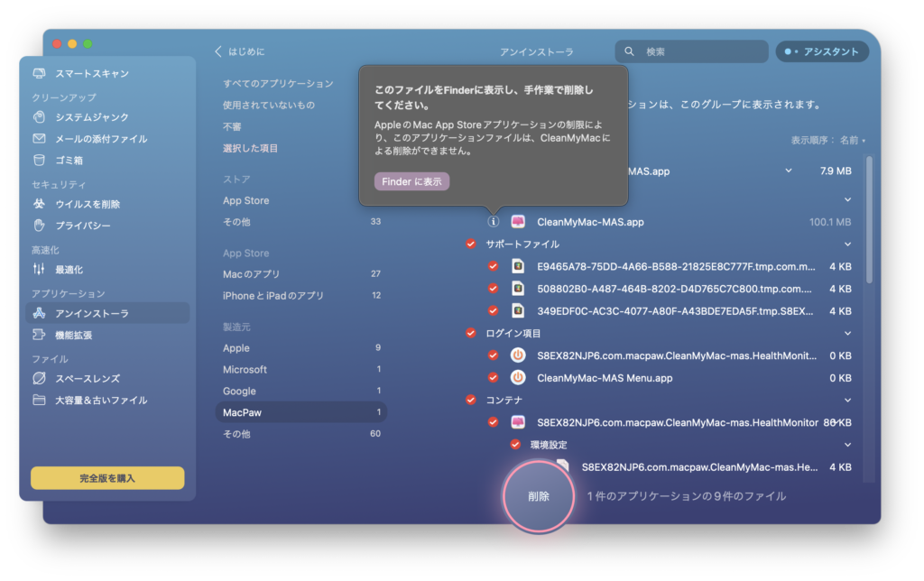Collapse the section chevron above CleanMyMac-MAS.app row
This screenshot has height=581, width=924.
[847, 199]
